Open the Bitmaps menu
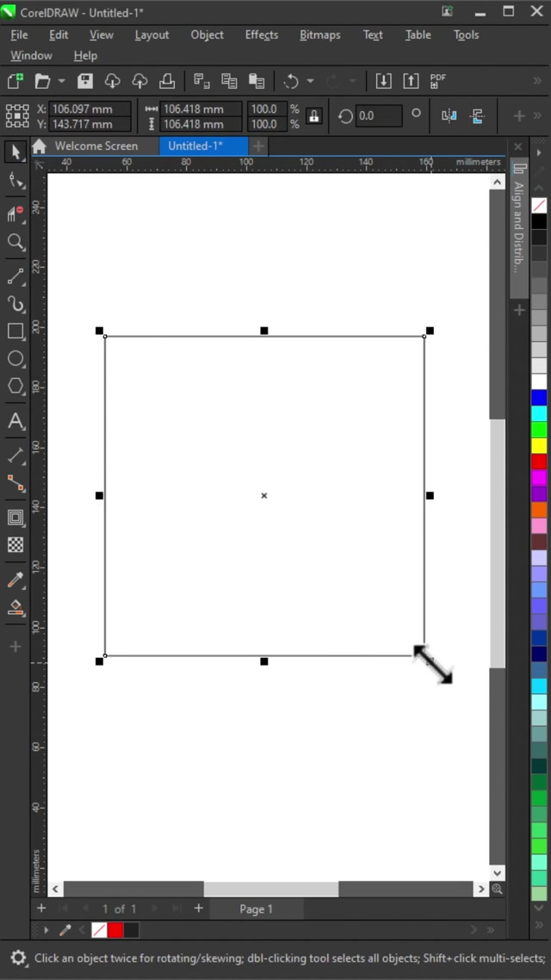Viewport: 551px width, 980px height. click(x=319, y=34)
